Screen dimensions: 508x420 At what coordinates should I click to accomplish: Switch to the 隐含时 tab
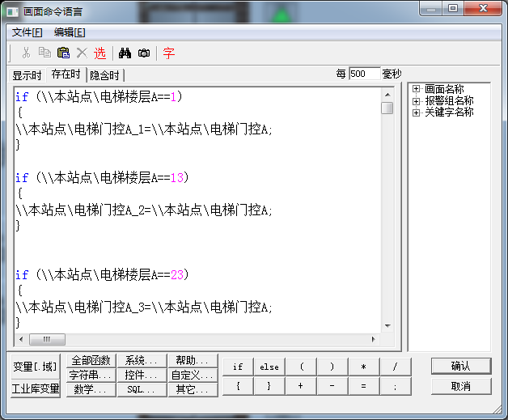[104, 75]
